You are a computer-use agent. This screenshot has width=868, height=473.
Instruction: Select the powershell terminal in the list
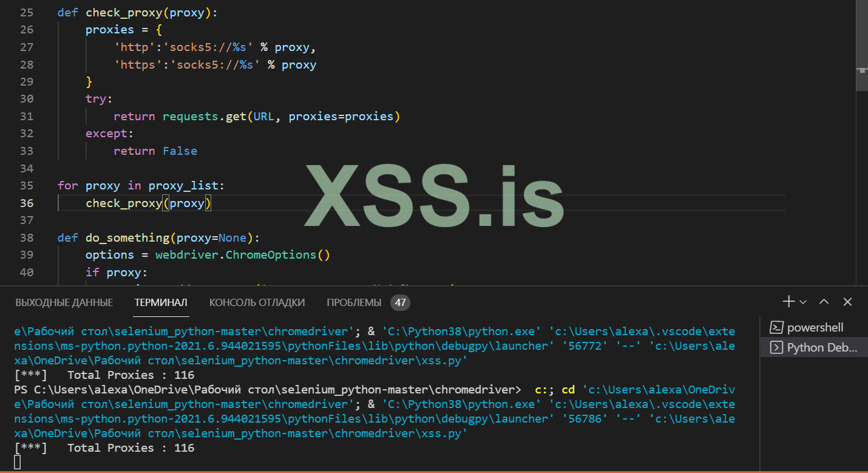click(x=813, y=327)
